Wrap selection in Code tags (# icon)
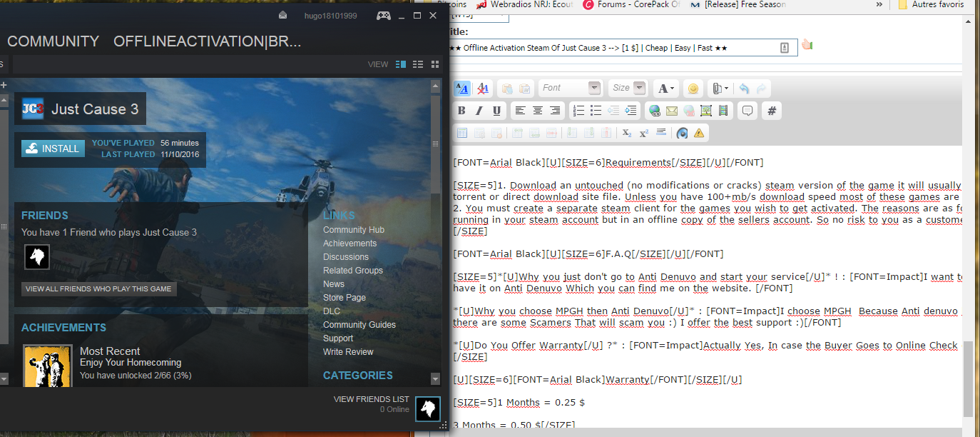This screenshot has height=437, width=980. [772, 111]
